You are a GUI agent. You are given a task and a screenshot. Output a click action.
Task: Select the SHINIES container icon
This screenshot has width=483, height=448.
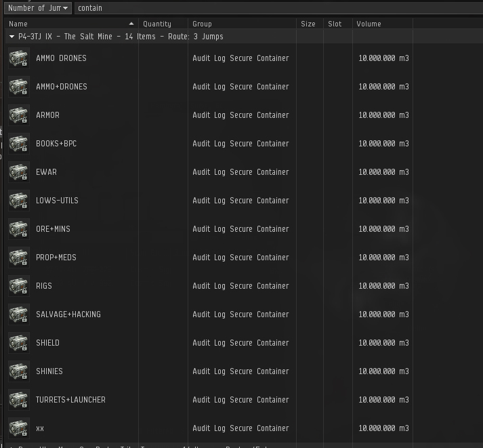coord(19,371)
